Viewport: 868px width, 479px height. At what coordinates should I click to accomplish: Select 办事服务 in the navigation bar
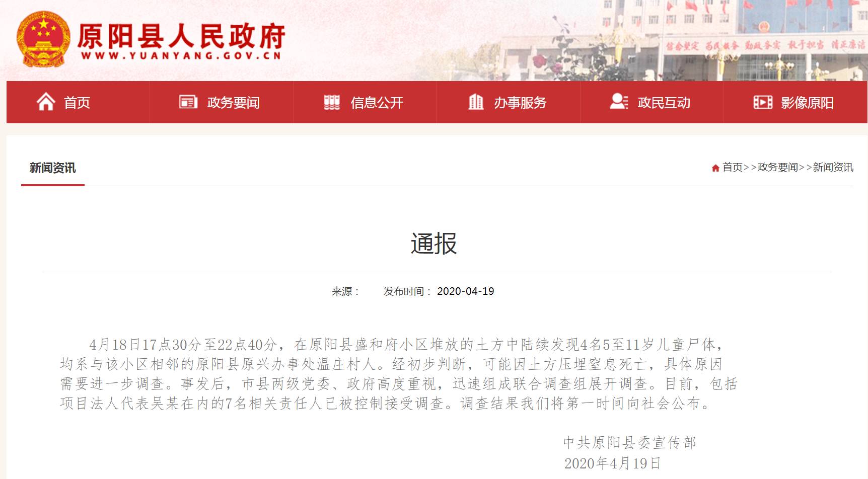[509, 102]
